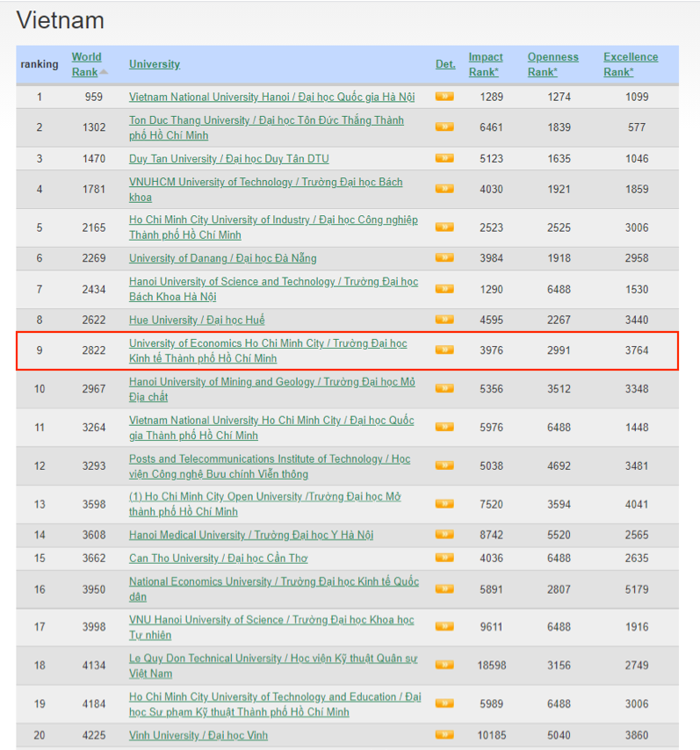Click details icon for Hanoi Medical University

(x=444, y=535)
